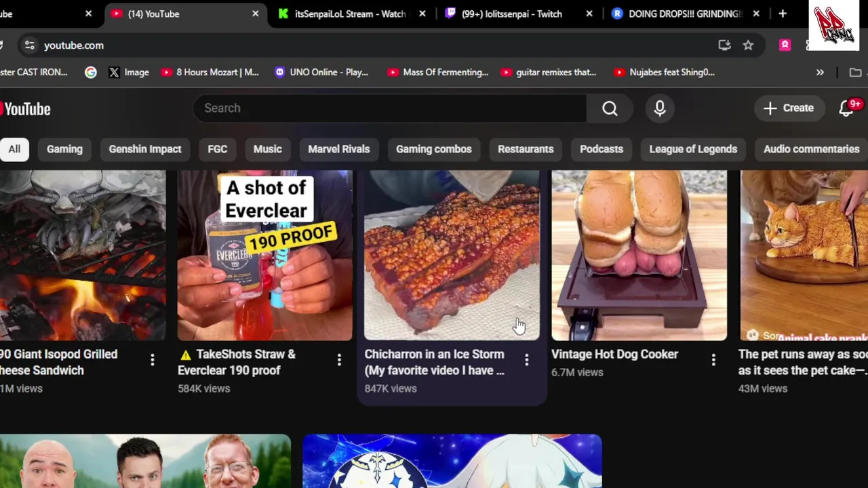The width and height of the screenshot is (868, 488).
Task: Open the YouTube home logo
Action: point(25,108)
